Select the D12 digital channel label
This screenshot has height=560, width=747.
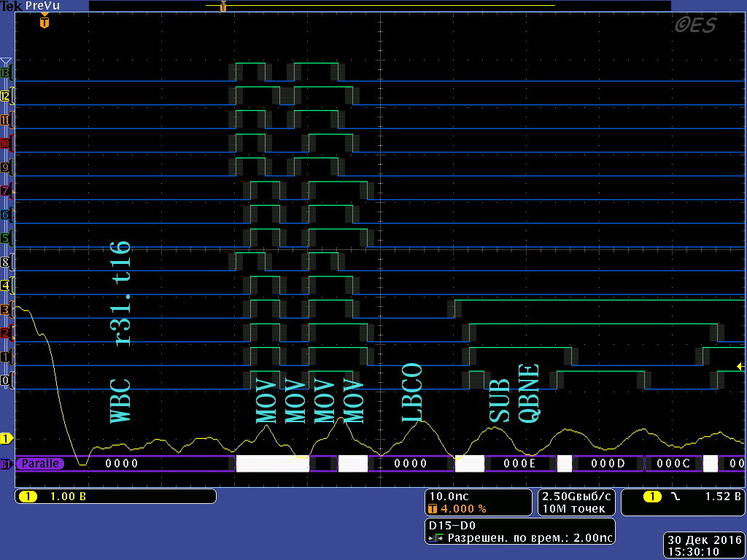coord(5,97)
